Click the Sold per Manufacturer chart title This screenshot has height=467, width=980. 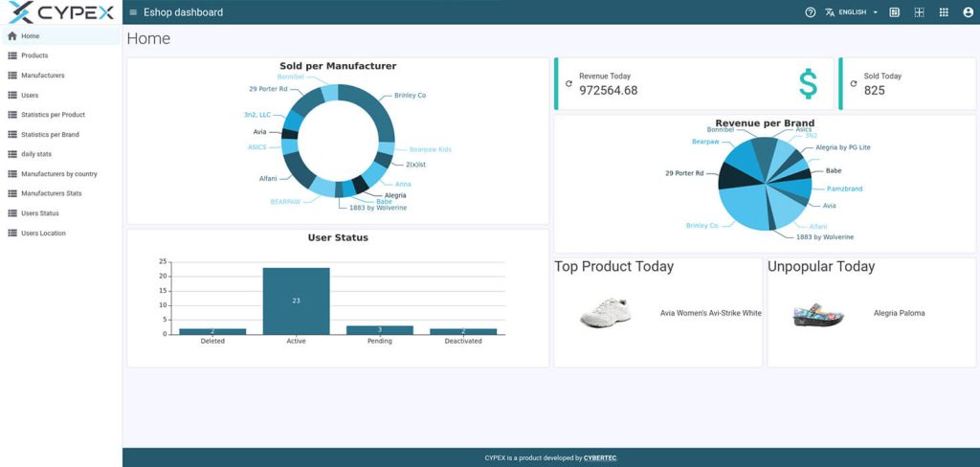(338, 66)
